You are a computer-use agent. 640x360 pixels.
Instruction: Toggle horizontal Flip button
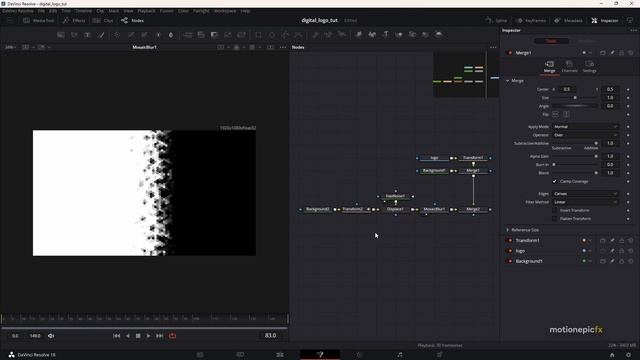pos(555,114)
